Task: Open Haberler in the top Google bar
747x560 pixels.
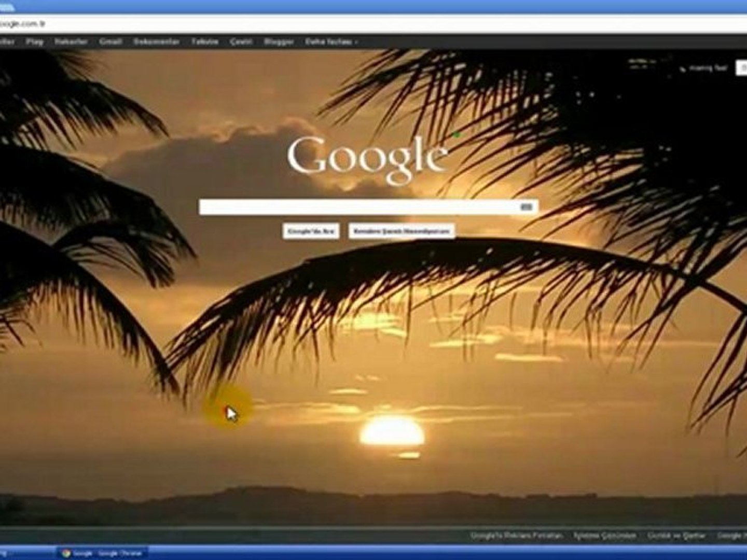Action: point(71,41)
